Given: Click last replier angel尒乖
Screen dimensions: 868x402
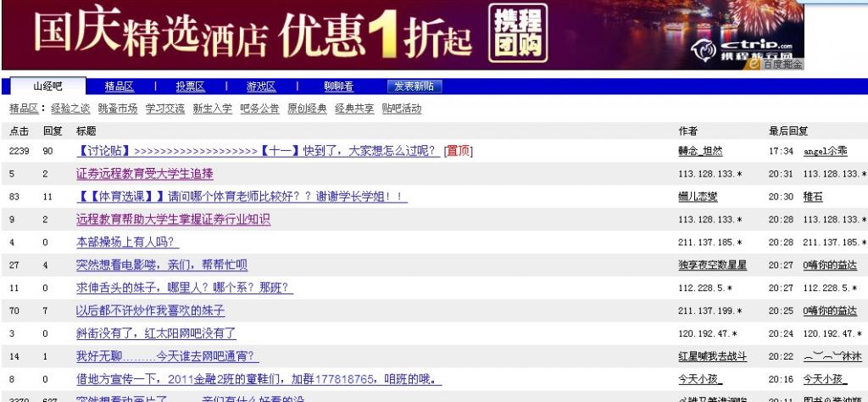Looking at the screenshot, I should point(825,151).
